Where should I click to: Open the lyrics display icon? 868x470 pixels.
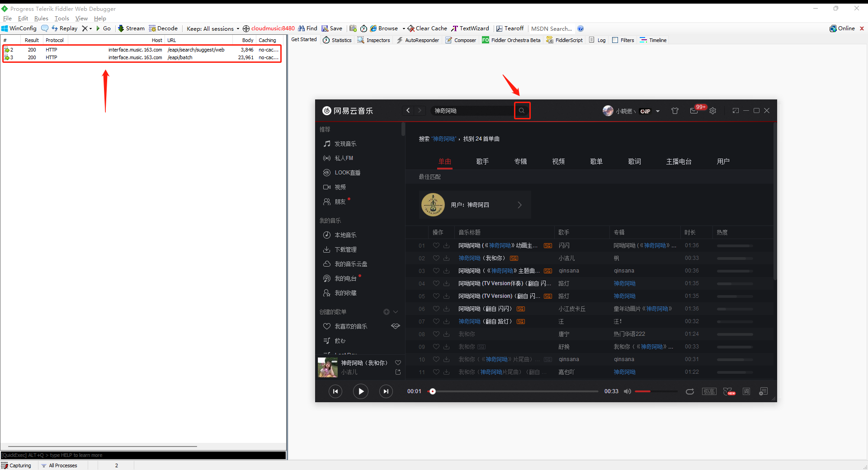click(x=746, y=391)
